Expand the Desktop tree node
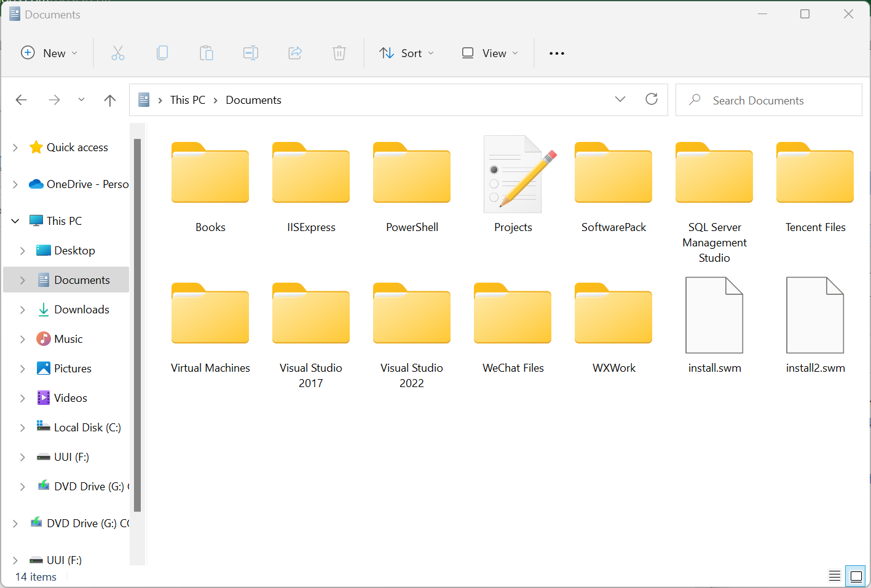871x588 pixels. tap(23, 251)
